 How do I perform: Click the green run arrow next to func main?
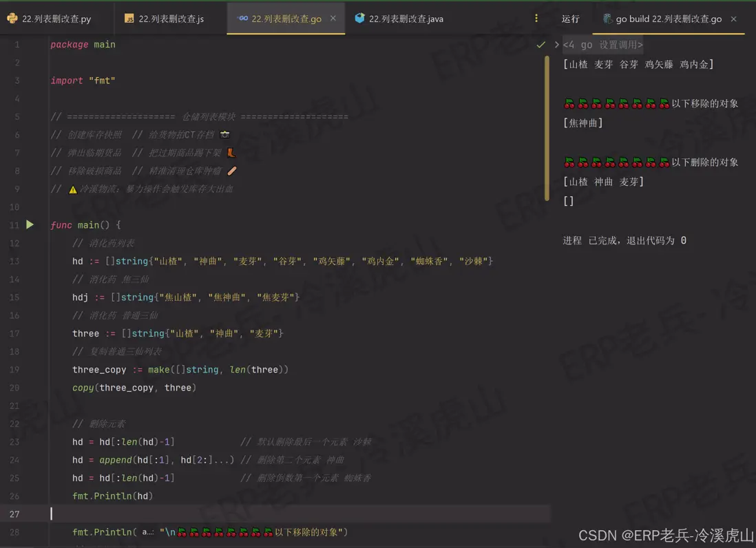tap(28, 224)
